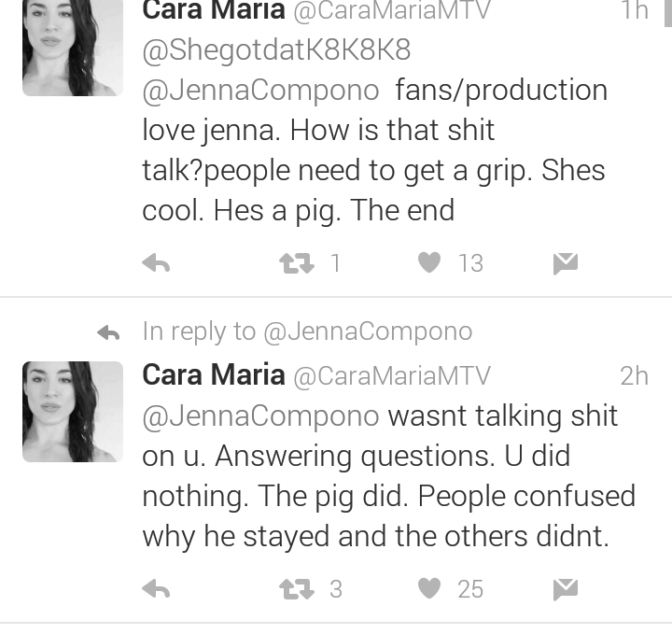This screenshot has height=634, width=672.
Task: Open the 1h timestamp of first tweet
Action: pyautogui.click(x=636, y=9)
